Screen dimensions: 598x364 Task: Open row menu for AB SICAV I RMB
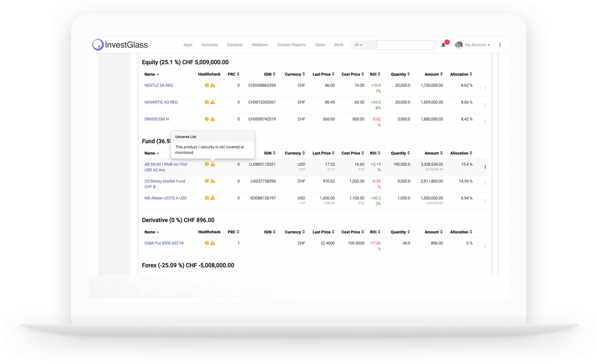point(485,167)
